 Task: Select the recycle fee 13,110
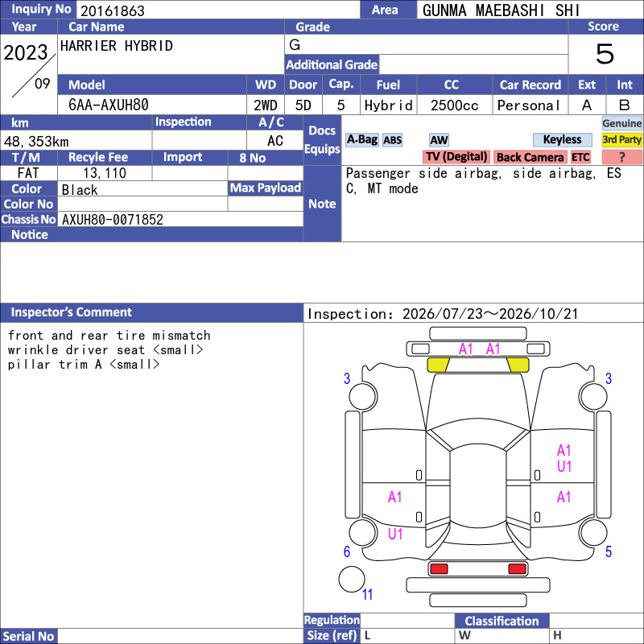pyautogui.click(x=105, y=173)
